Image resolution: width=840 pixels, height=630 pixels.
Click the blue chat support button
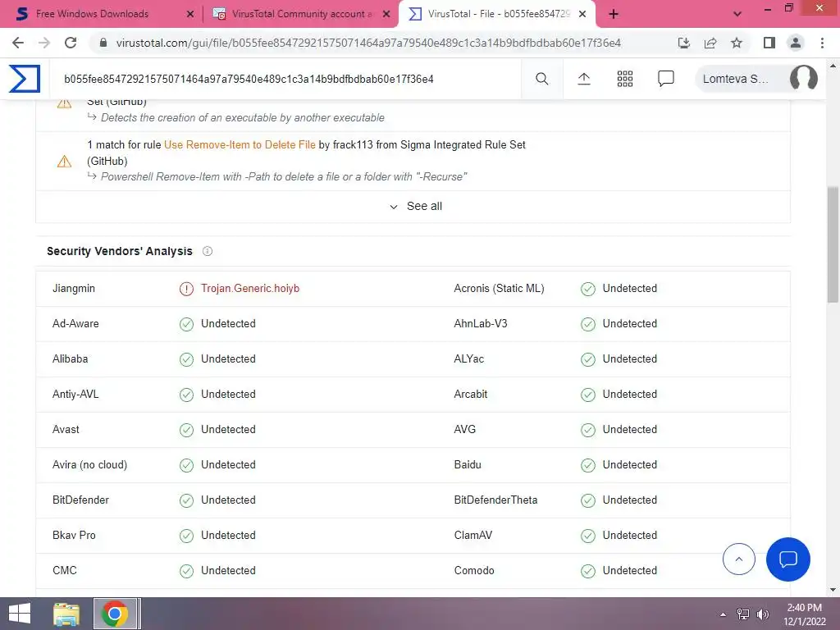click(788, 559)
